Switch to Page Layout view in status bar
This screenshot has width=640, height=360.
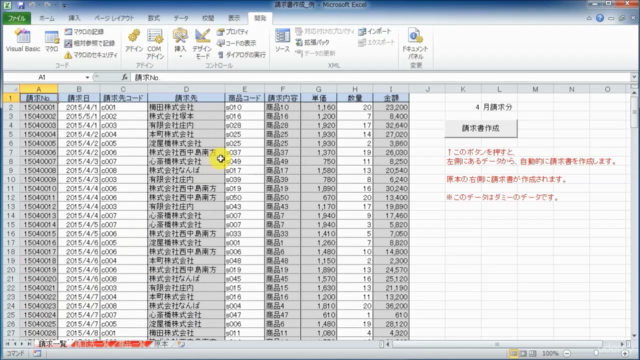pyautogui.click(x=523, y=353)
